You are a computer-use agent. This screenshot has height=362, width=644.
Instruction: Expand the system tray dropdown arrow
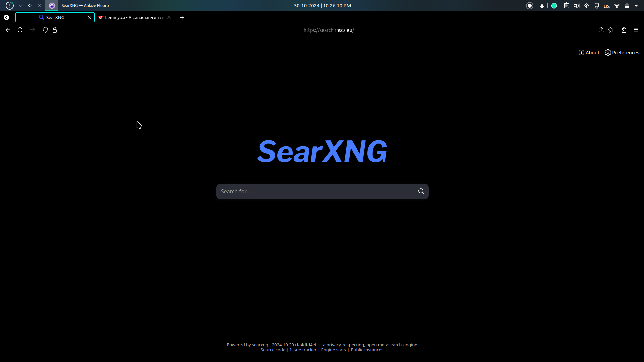pyautogui.click(x=636, y=6)
